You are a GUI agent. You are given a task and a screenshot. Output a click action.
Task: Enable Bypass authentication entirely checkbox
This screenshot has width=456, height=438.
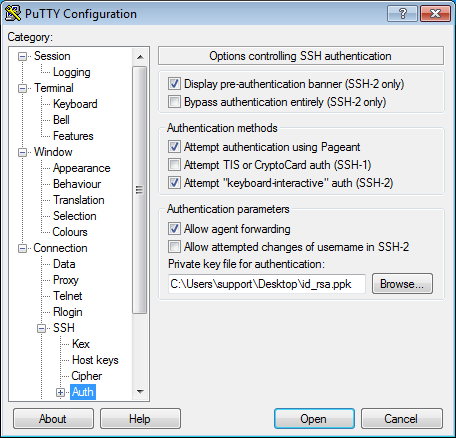point(174,101)
